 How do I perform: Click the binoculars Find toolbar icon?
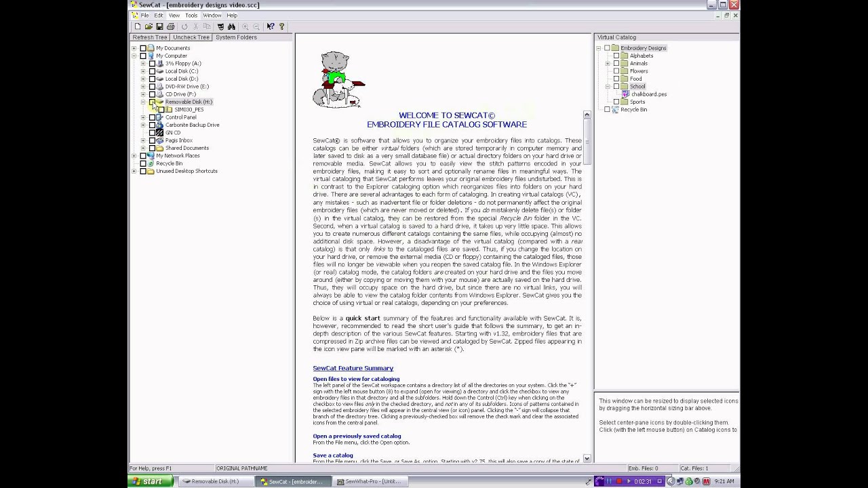pos(231,26)
